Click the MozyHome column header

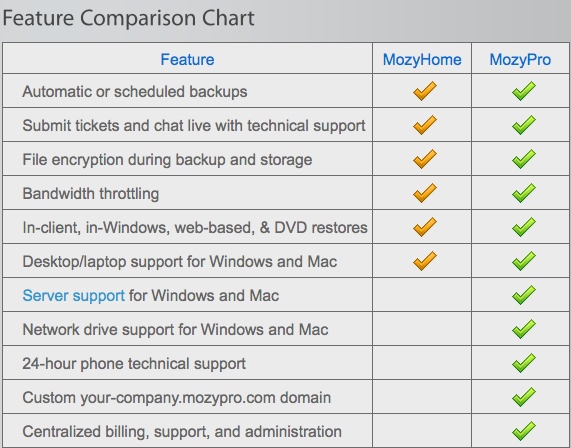coord(422,59)
